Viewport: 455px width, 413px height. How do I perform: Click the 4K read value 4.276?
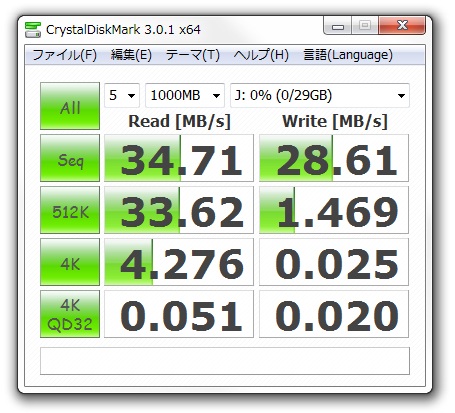(179, 262)
